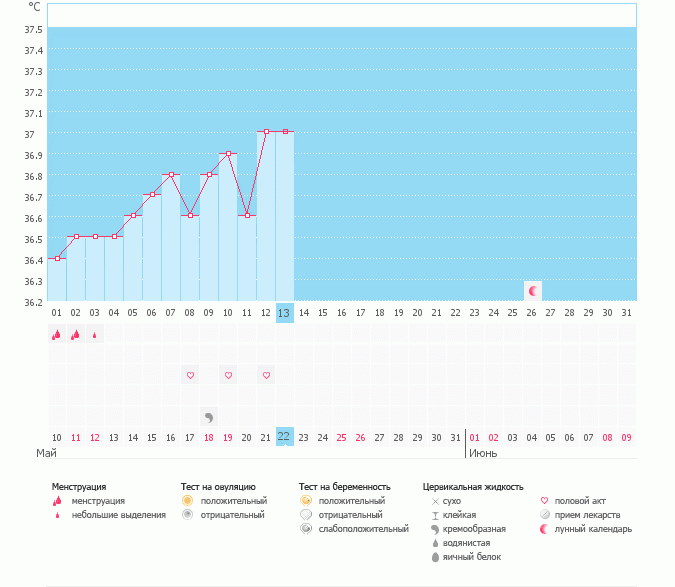The image size is (675, 587).
Task: Click the egg white cervical fluid legend icon
Action: pos(434,557)
